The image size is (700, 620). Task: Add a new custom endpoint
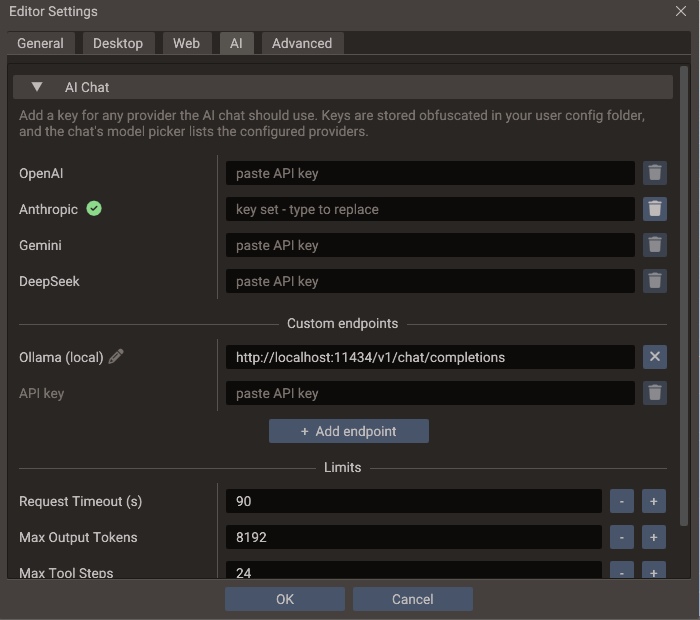click(349, 431)
